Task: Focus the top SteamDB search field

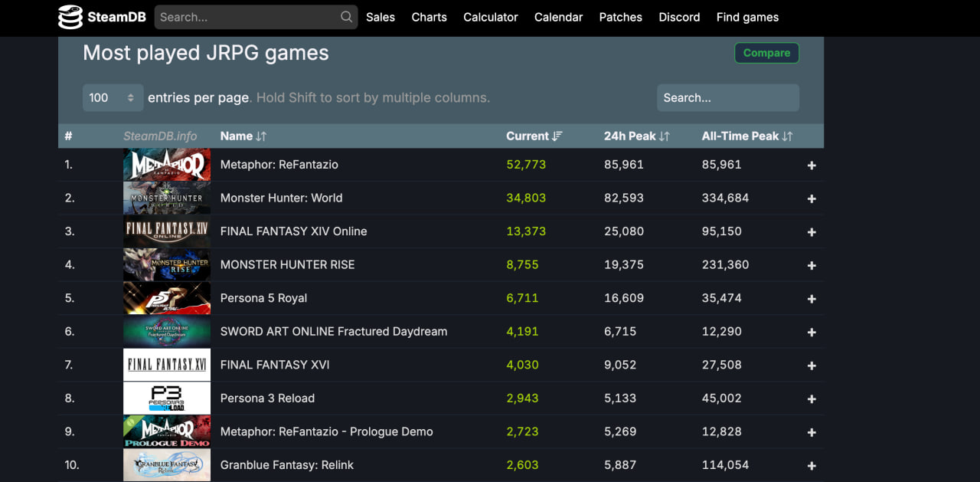Action: point(256,17)
